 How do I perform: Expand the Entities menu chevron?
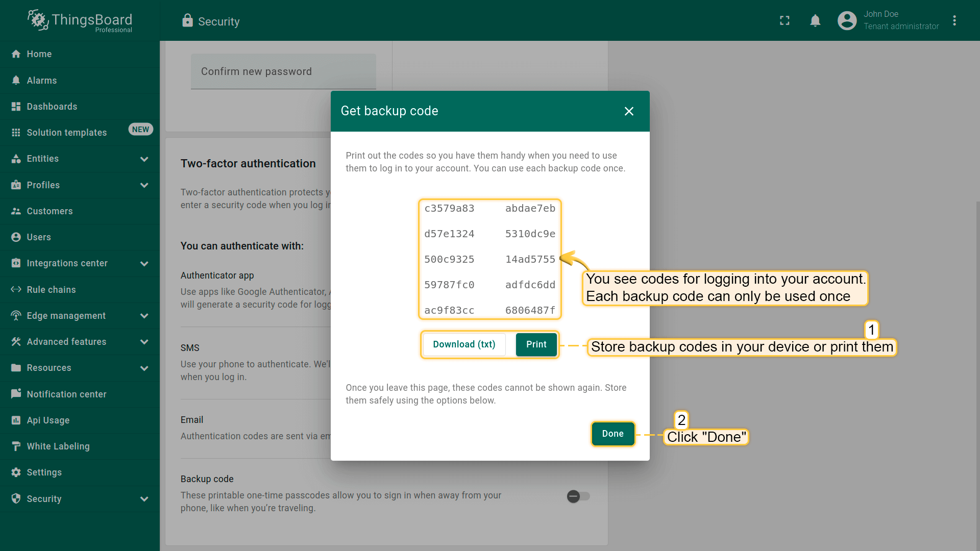click(x=144, y=159)
